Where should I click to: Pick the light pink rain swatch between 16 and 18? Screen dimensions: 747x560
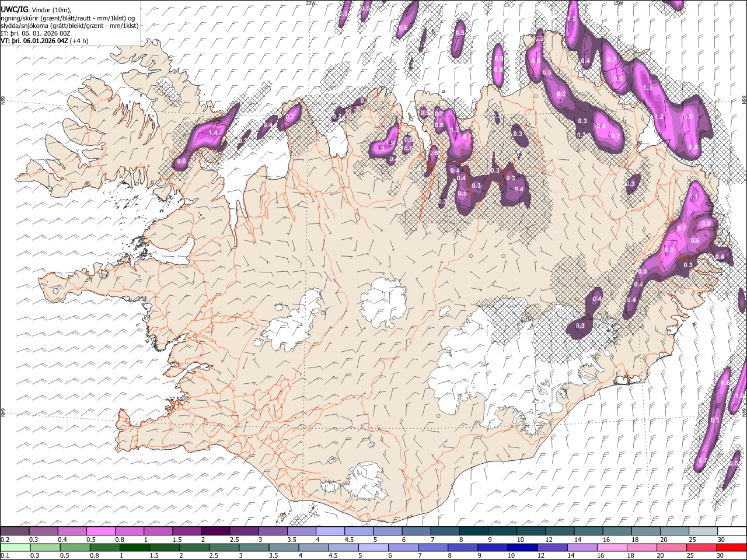[x=613, y=548]
